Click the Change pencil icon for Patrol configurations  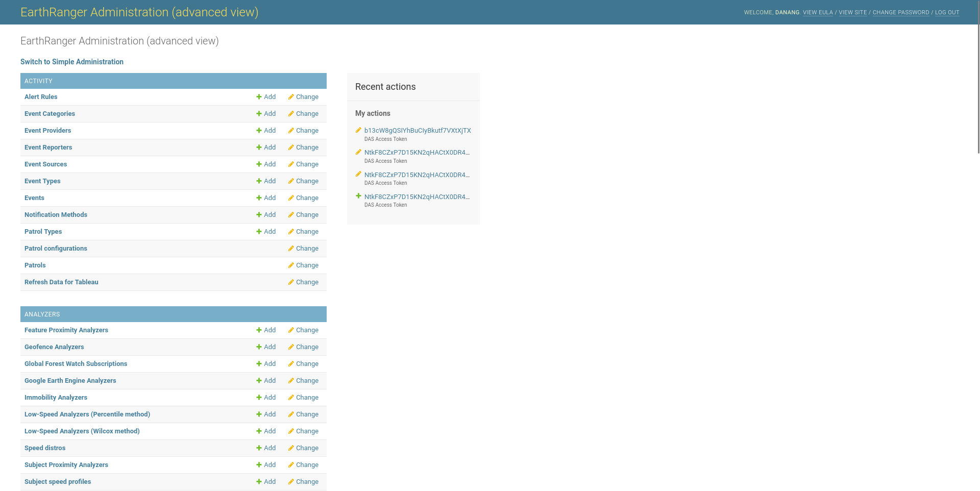tap(291, 249)
